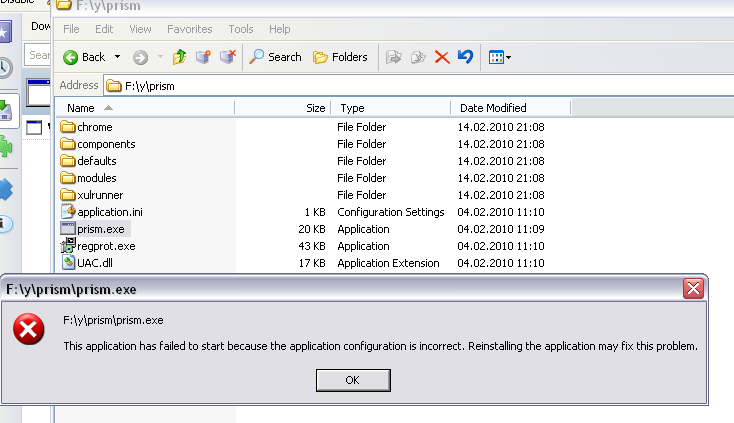Select the application.ini file icon
This screenshot has width=734, height=423.
[x=68, y=212]
